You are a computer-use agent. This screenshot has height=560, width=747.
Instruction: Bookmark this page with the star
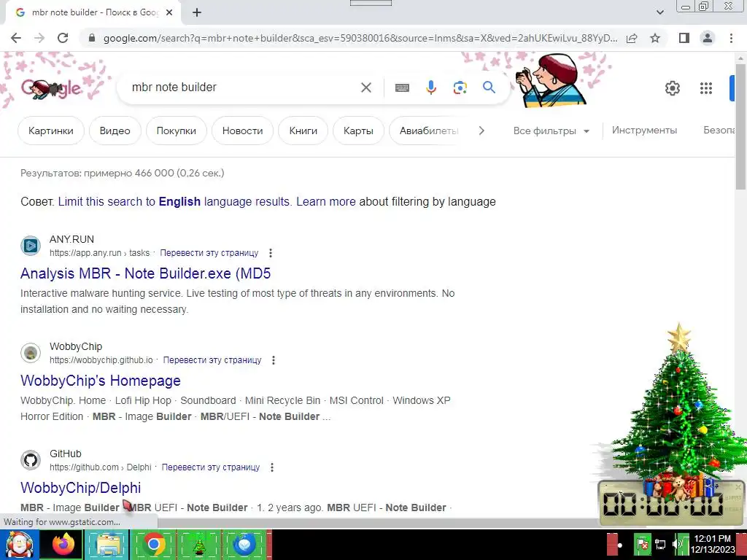tap(655, 38)
